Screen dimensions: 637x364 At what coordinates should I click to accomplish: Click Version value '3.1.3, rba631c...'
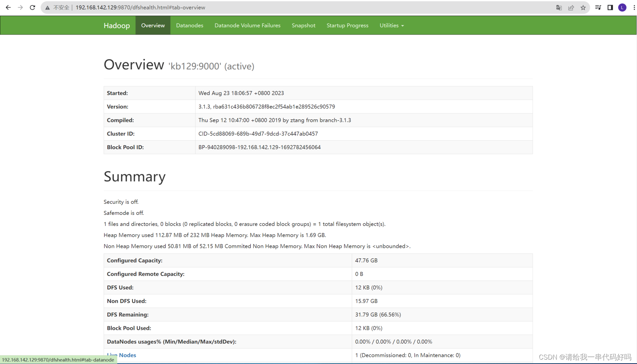(x=266, y=107)
